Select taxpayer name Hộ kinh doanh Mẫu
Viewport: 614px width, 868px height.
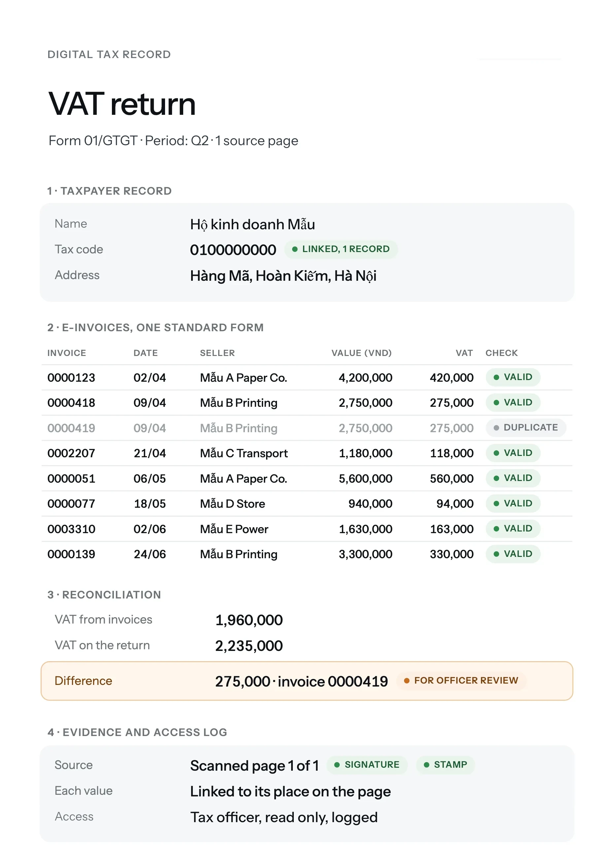252,225
